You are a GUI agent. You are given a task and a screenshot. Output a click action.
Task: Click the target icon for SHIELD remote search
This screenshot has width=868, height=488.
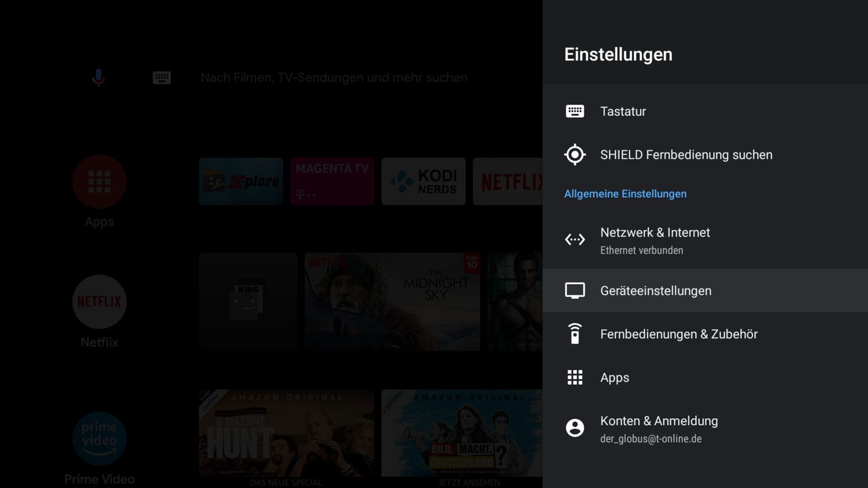pos(575,155)
